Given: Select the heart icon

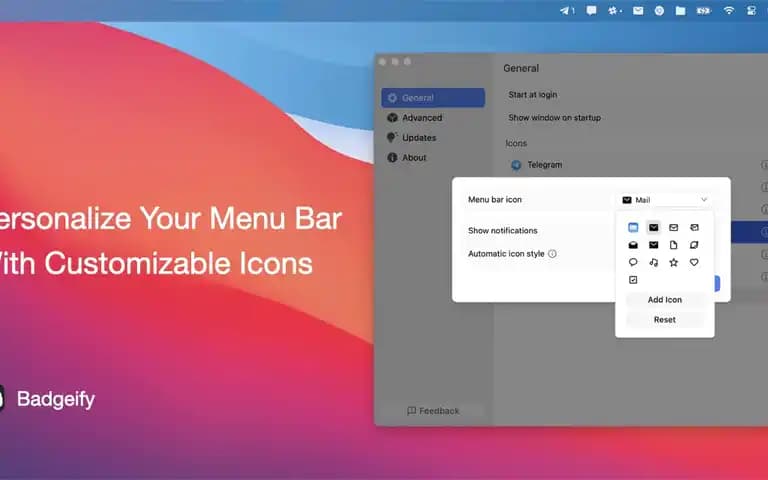Looking at the screenshot, I should tap(694, 263).
